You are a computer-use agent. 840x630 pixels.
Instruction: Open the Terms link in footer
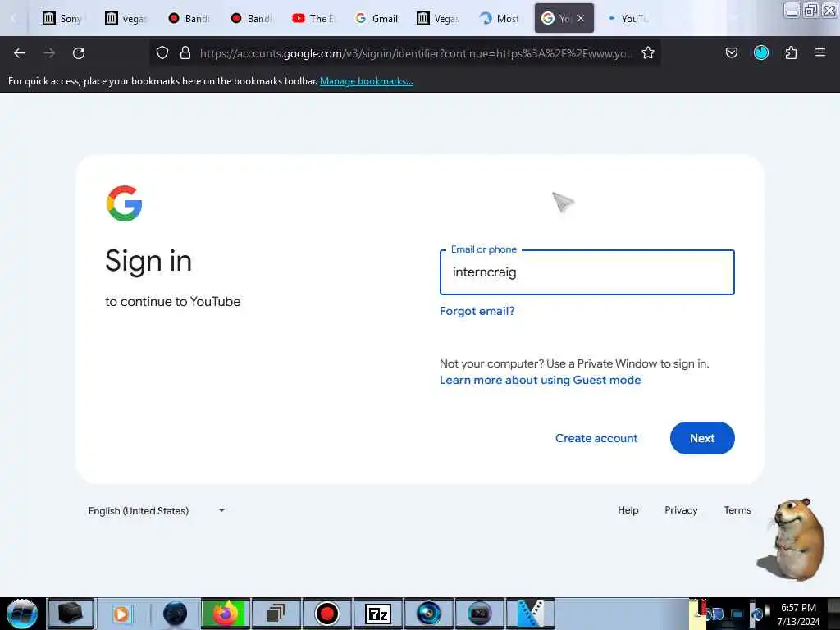coord(737,510)
